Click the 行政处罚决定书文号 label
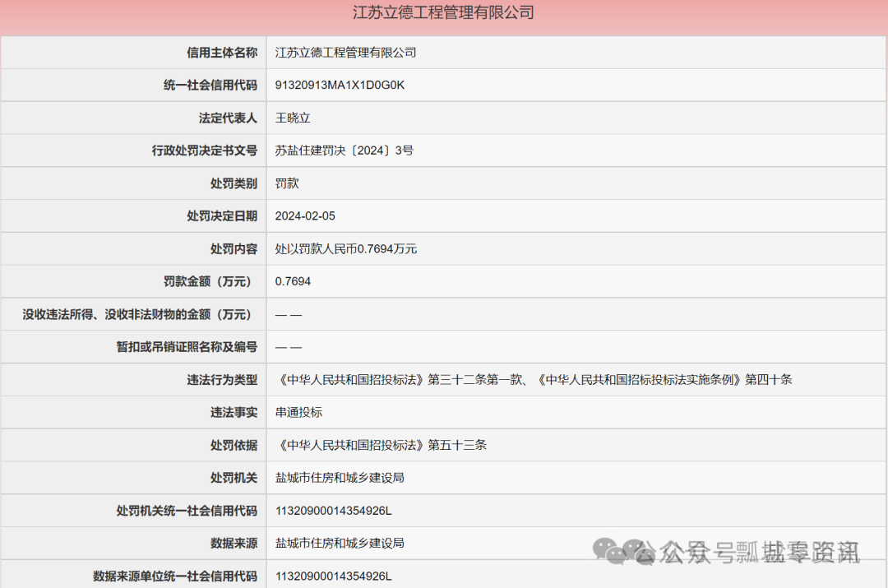The height and width of the screenshot is (588, 888). click(205, 150)
